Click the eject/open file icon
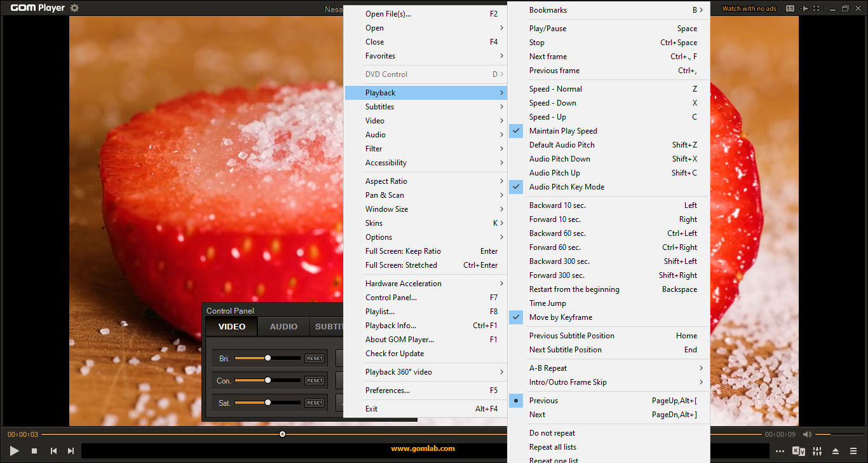Screen dimensions: 868x463 pos(836,451)
